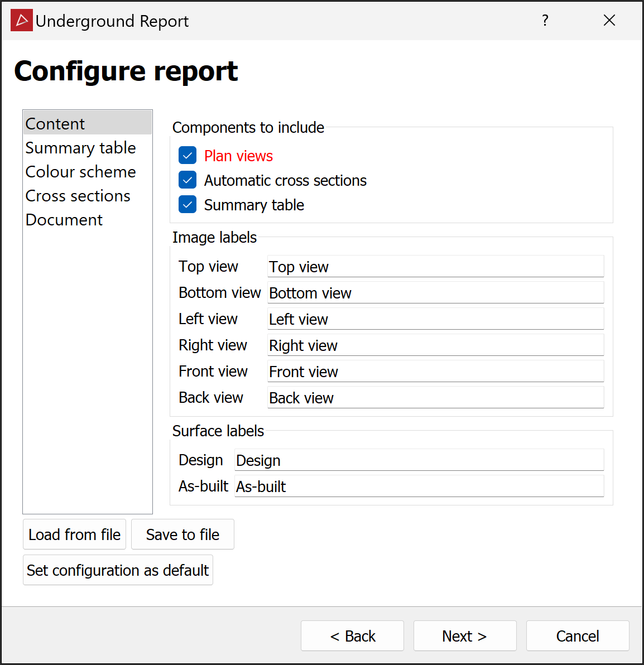Set configuration as default
Image resolution: width=644 pixels, height=665 pixels.
click(118, 570)
